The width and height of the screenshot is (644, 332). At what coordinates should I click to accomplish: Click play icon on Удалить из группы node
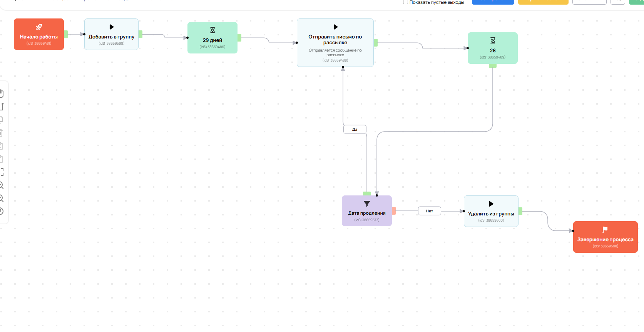click(x=491, y=204)
